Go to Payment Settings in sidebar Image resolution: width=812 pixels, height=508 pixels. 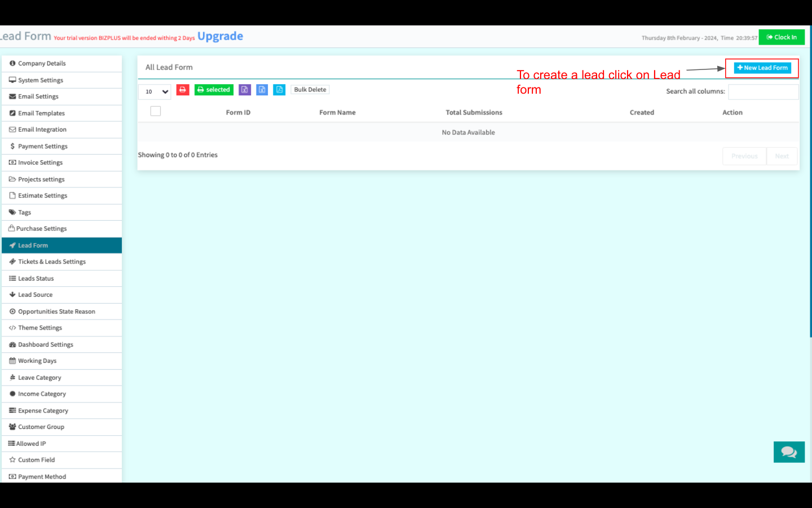click(x=42, y=147)
